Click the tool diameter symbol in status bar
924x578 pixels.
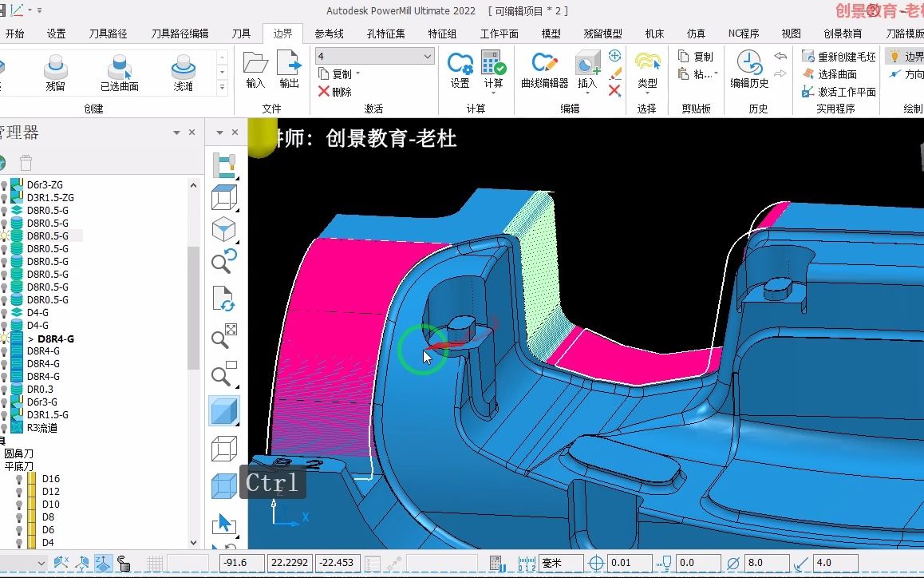[x=733, y=564]
